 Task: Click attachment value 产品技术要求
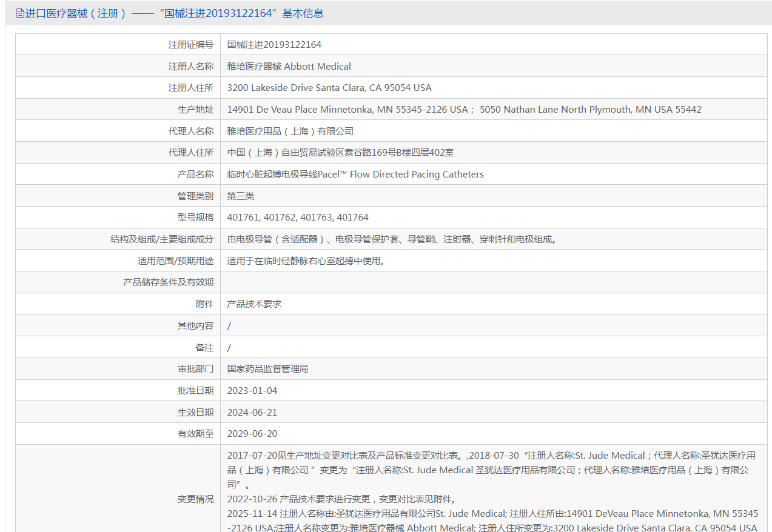click(x=255, y=304)
